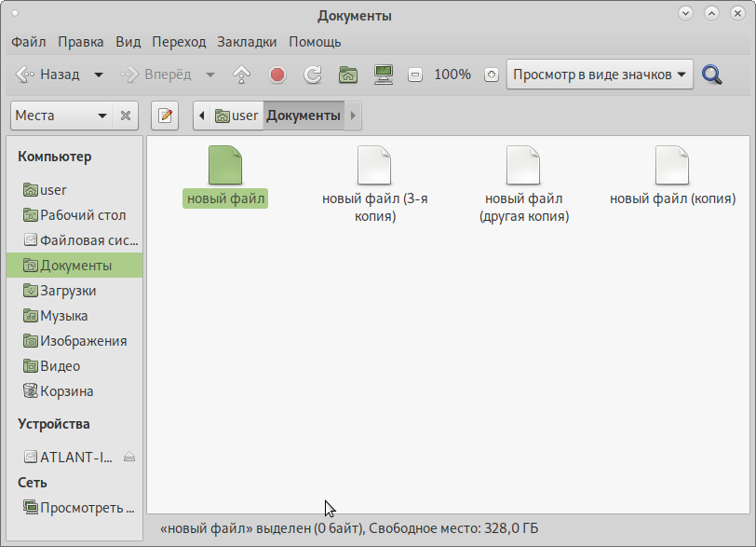The height and width of the screenshot is (547, 756).
Task: Open the Home folder toolbar icon
Action: click(348, 75)
